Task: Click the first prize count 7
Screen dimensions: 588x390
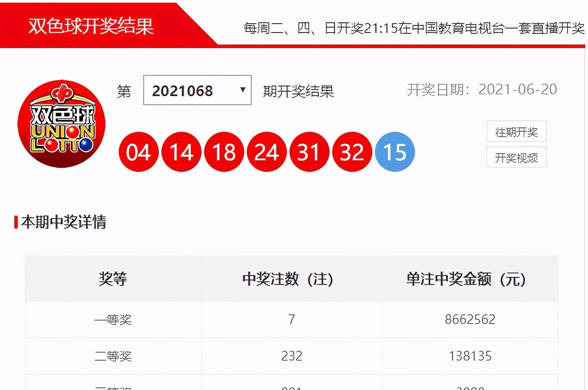Action: tap(292, 319)
